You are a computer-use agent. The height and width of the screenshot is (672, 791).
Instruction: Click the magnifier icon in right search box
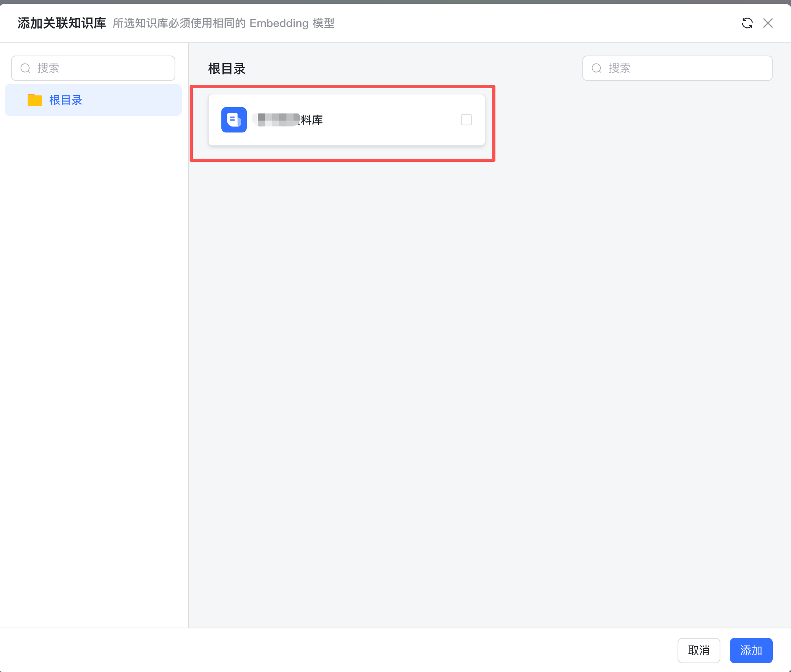[x=597, y=68]
